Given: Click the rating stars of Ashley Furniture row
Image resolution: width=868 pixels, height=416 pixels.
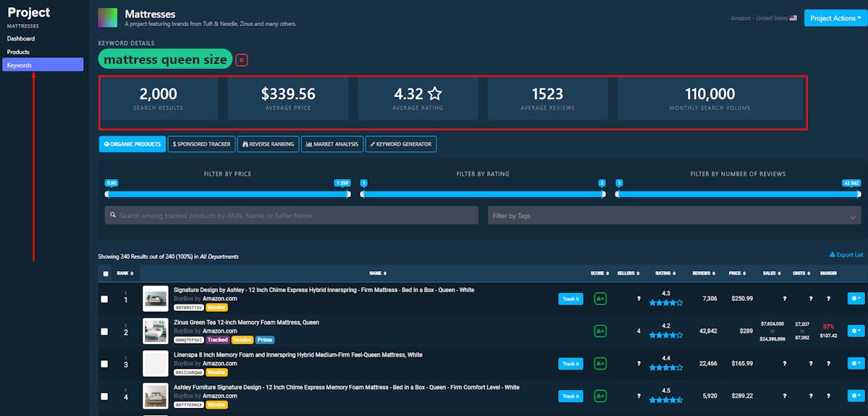Looking at the screenshot, I should (666, 400).
